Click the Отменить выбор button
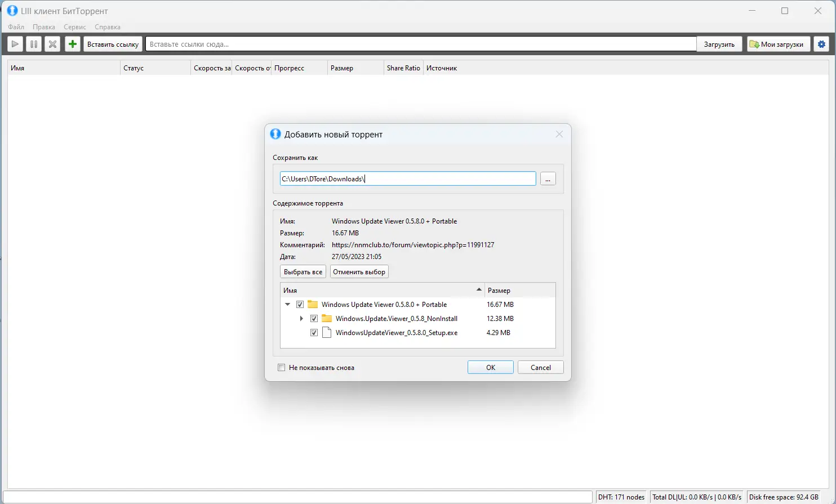The image size is (836, 504). click(x=359, y=271)
